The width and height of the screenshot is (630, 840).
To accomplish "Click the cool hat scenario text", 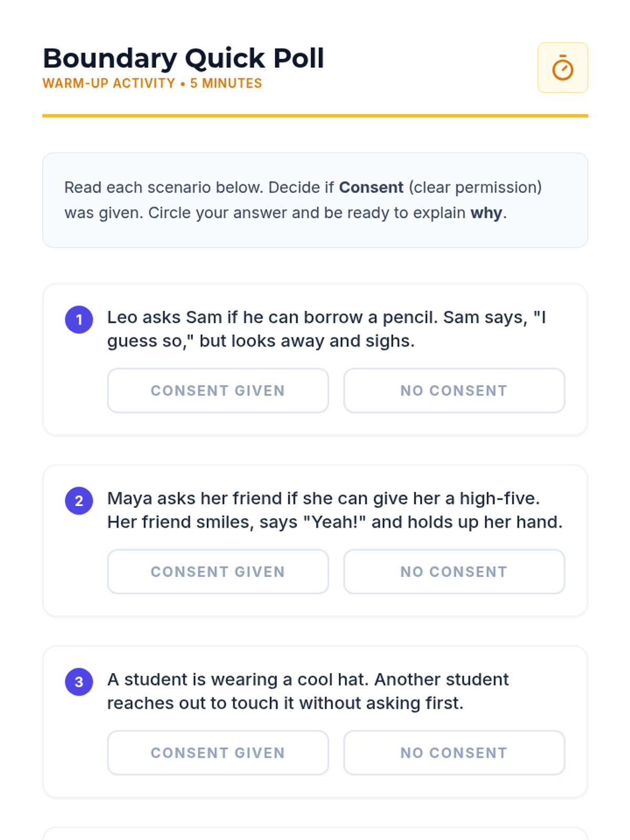I will click(307, 691).
